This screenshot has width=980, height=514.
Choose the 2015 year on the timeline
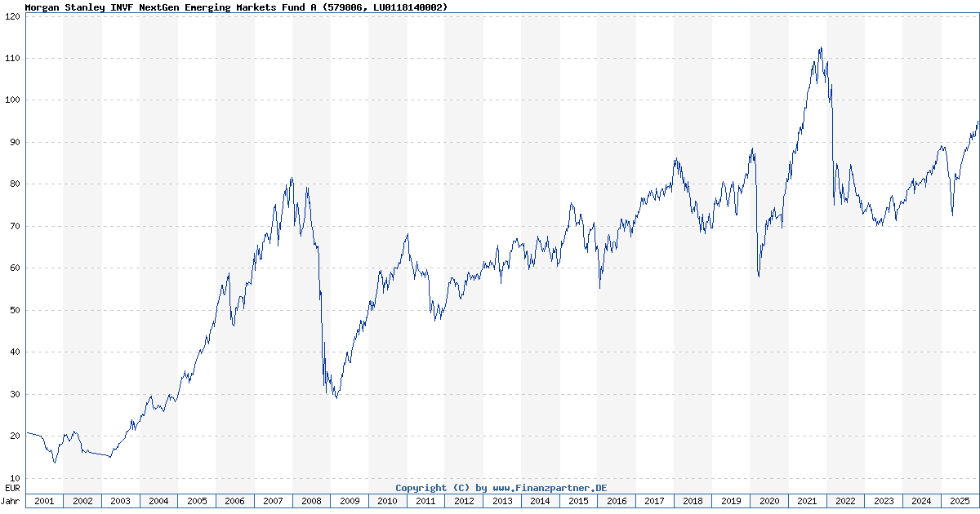point(578,501)
